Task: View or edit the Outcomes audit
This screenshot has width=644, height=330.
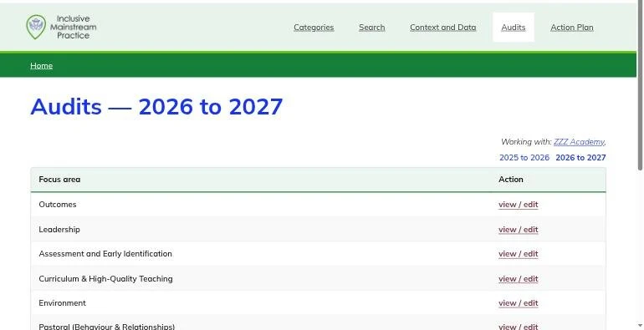Action: pos(519,205)
